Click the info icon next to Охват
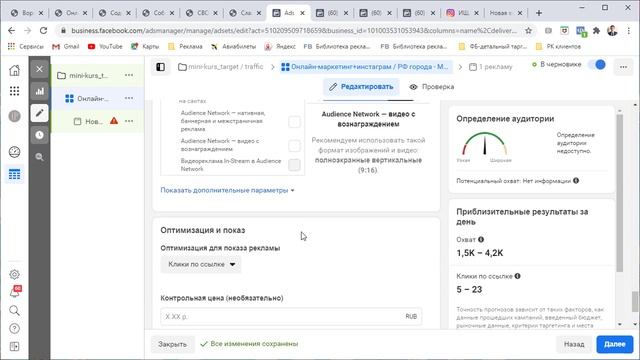This screenshot has height=360, width=640. 481,240
